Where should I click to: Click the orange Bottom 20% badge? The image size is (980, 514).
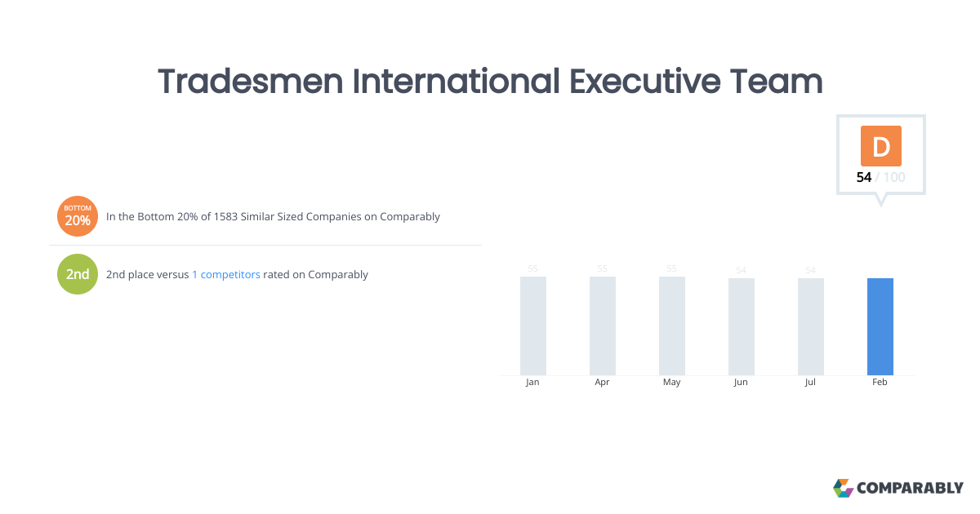[78, 216]
